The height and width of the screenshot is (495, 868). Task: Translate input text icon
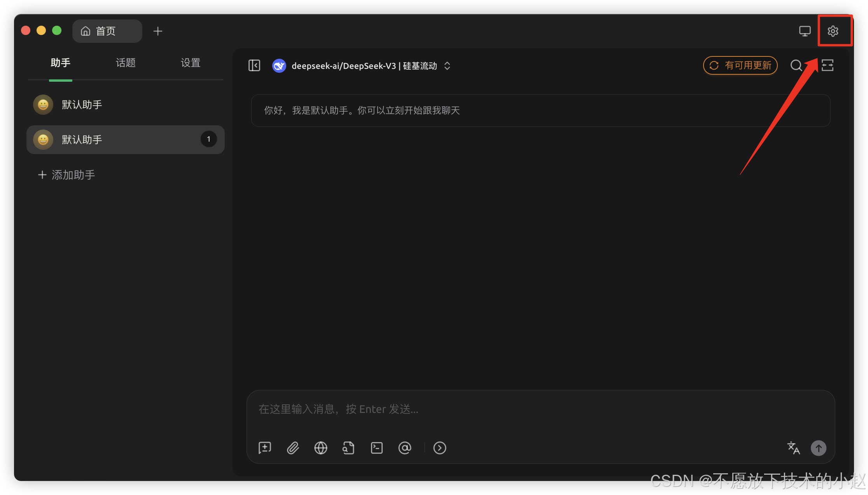pyautogui.click(x=793, y=448)
